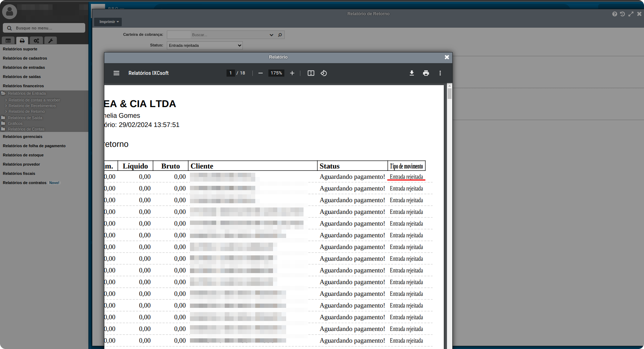Open Relatórios de folha de pagamento
The width and height of the screenshot is (644, 349).
(34, 146)
